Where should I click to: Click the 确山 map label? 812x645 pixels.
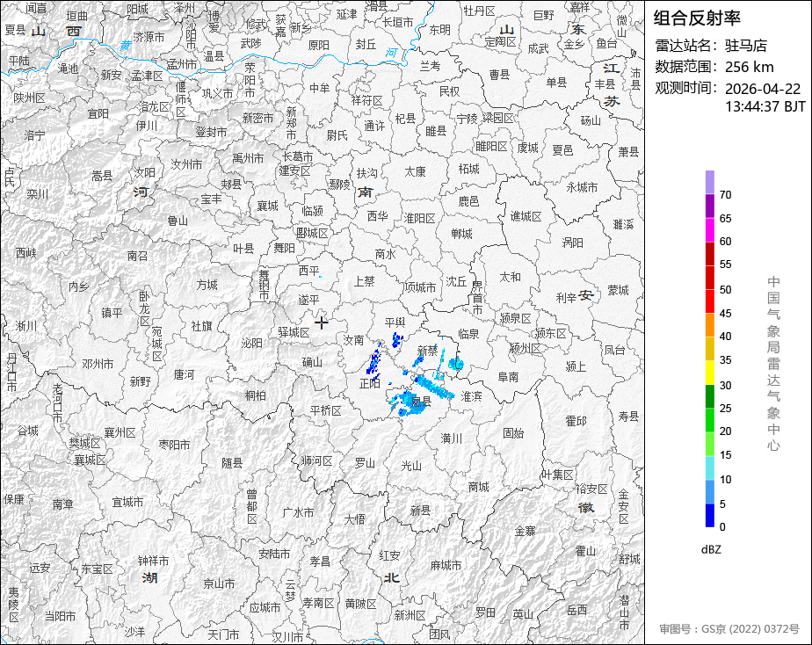point(312,362)
